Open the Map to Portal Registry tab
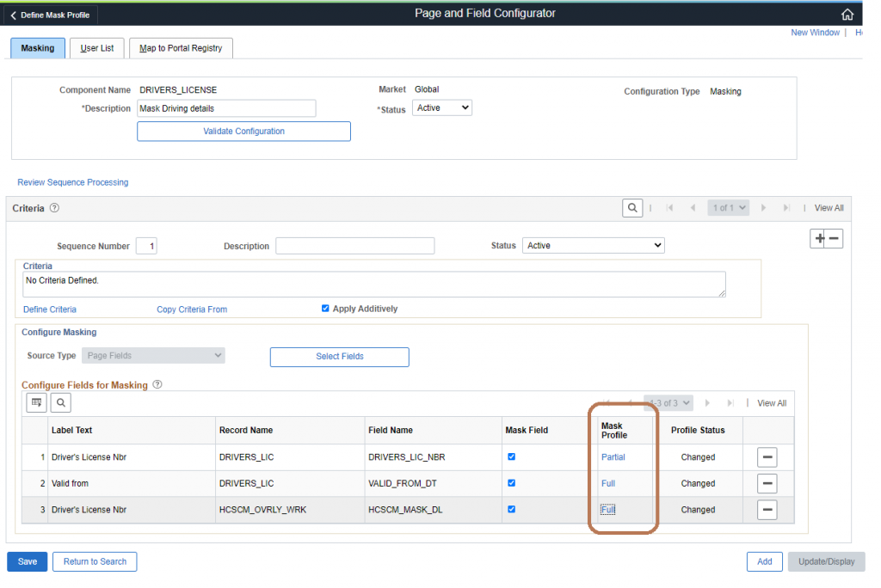Screen dimensions: 881x588 click(x=181, y=48)
